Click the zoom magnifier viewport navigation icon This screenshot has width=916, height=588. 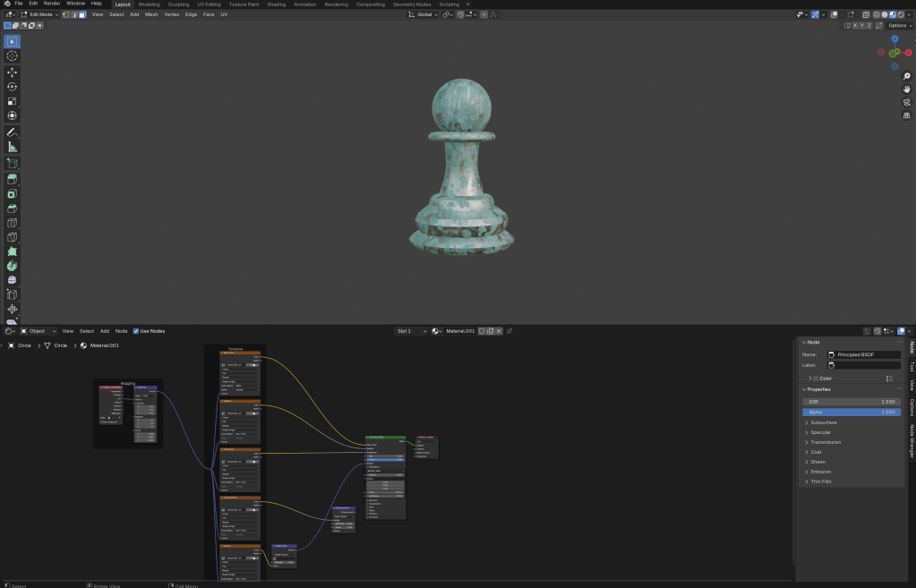coord(906,77)
